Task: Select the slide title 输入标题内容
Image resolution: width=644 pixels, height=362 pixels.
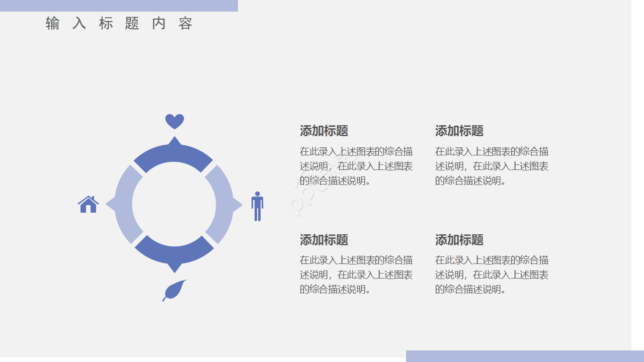Action: pyautogui.click(x=118, y=23)
